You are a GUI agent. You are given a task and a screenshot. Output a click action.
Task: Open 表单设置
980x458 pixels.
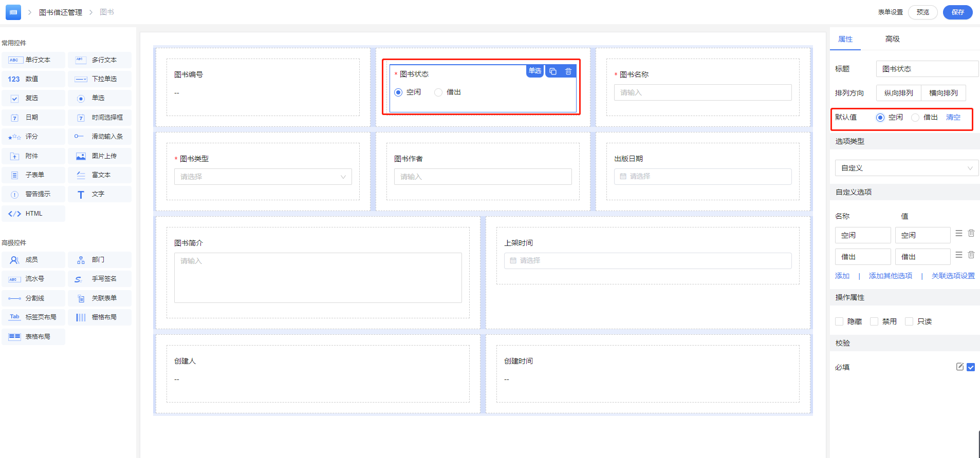point(891,12)
